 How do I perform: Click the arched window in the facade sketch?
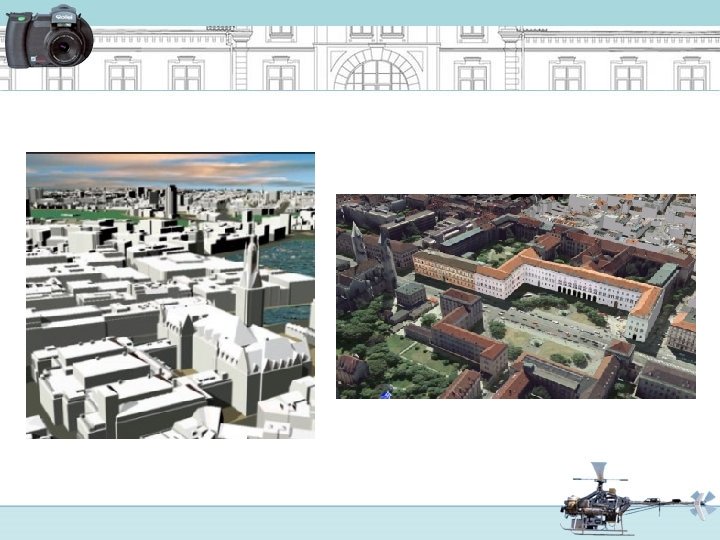point(377,73)
